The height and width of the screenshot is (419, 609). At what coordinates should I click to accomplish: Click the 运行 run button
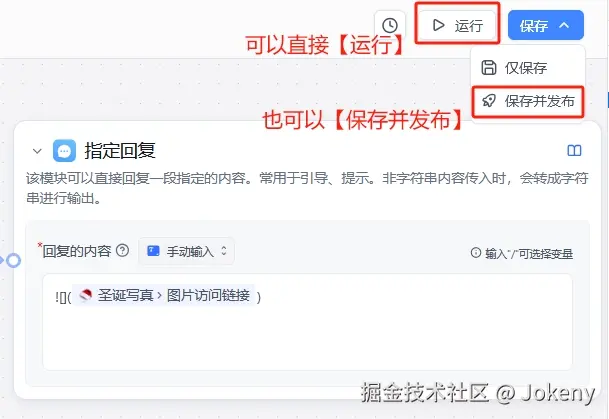coord(457,26)
